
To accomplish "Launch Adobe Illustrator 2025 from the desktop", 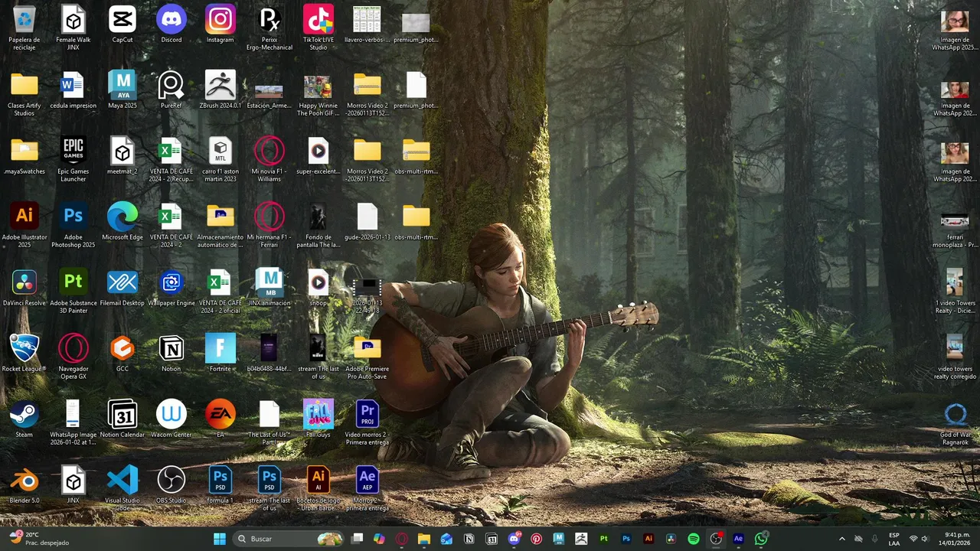I will coord(24,225).
